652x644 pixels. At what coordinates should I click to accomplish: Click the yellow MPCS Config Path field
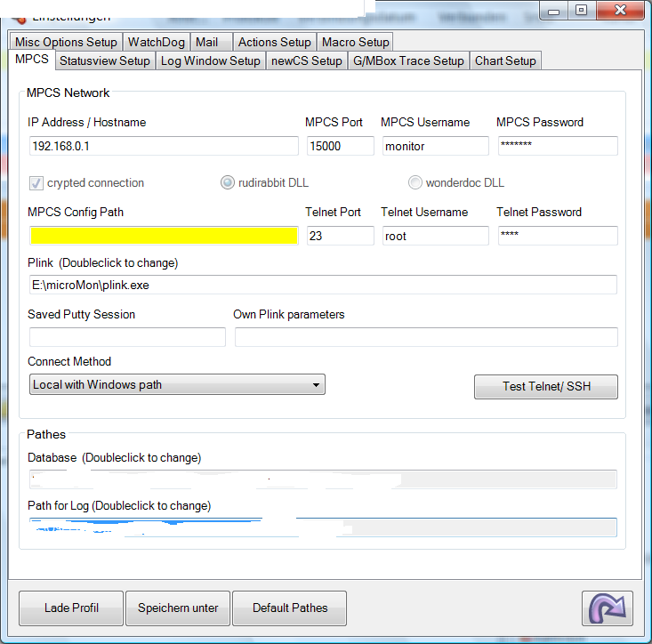(x=164, y=236)
